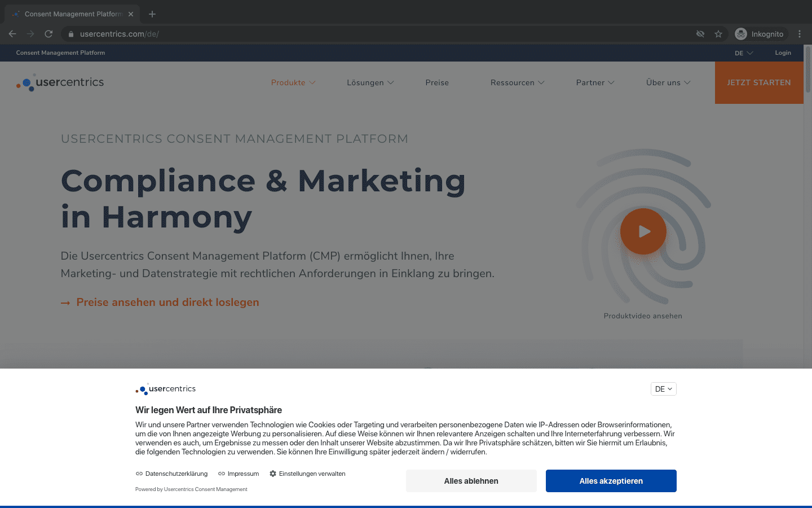Click Alles akzeptieren button
812x508 pixels.
[x=611, y=481]
